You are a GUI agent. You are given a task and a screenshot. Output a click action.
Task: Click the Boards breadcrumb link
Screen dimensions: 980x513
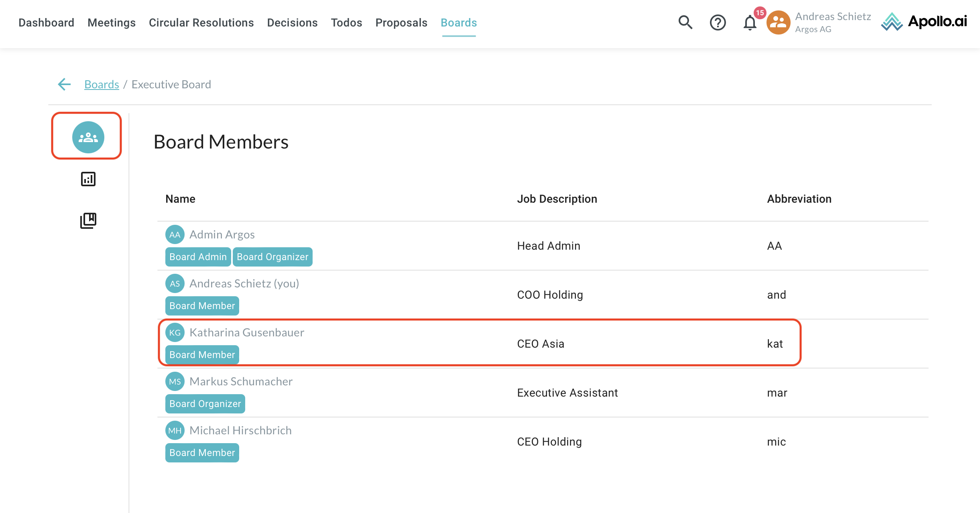click(102, 84)
